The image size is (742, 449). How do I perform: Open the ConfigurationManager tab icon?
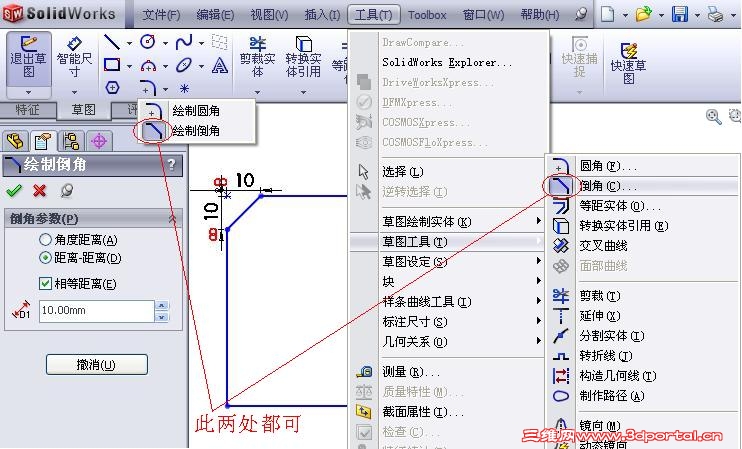pos(71,141)
